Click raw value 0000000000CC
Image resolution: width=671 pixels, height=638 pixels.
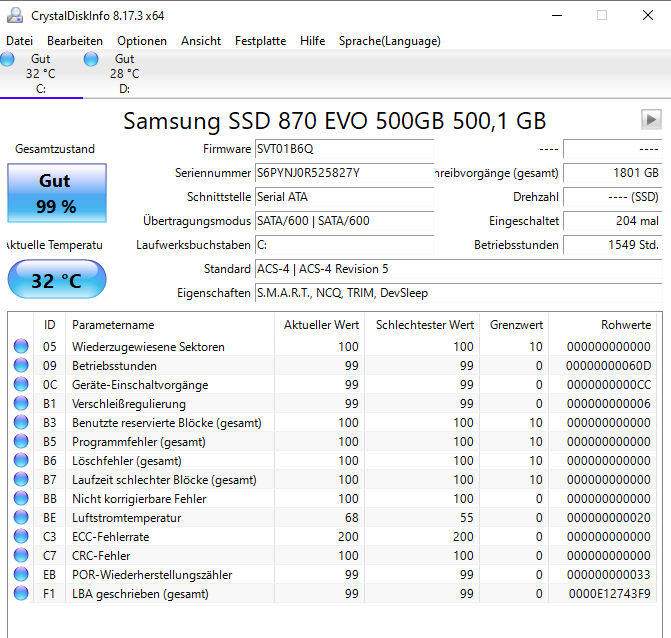tap(609, 385)
